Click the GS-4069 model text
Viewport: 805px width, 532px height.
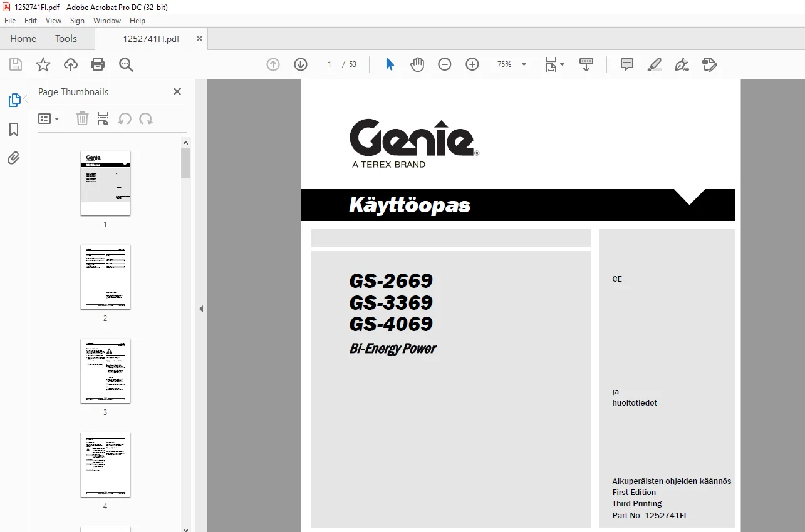click(391, 324)
